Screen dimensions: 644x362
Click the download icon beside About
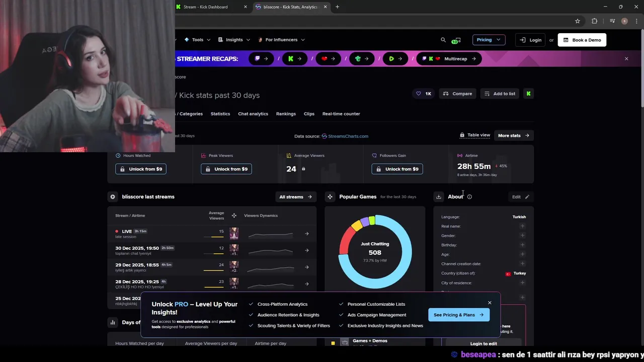pyautogui.click(x=439, y=197)
